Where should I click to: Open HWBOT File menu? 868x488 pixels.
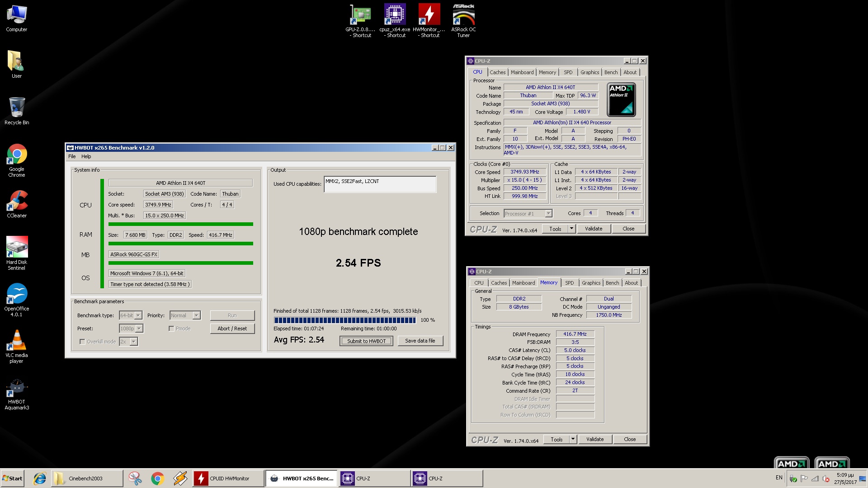tap(72, 156)
